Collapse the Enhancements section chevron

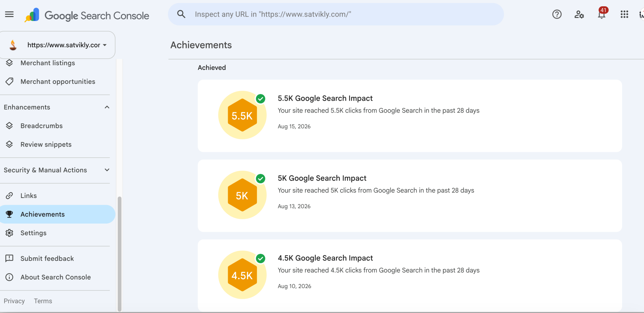(x=107, y=107)
